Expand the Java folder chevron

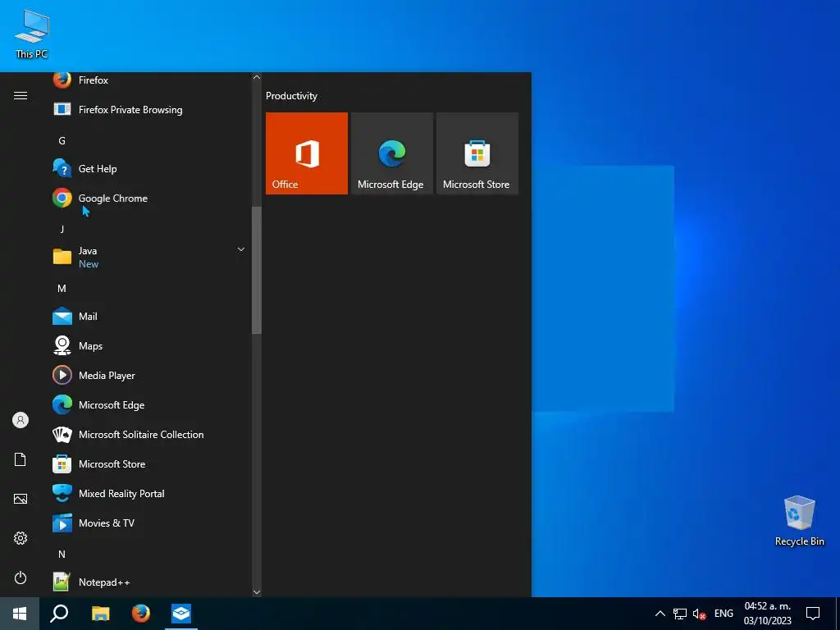point(241,249)
